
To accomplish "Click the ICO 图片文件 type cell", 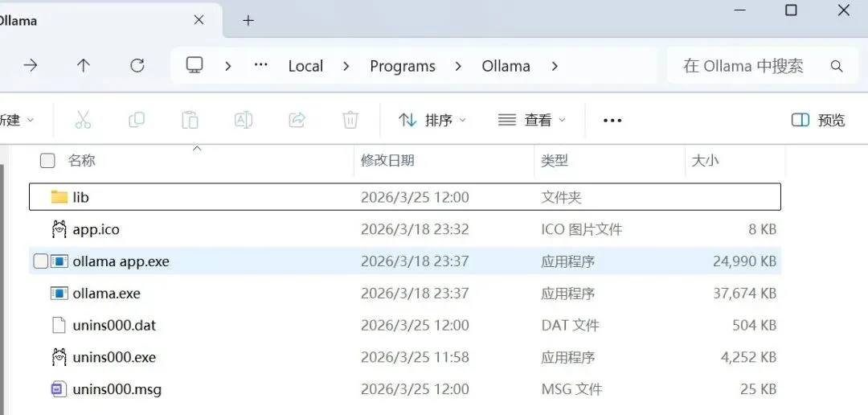I will point(581,229).
